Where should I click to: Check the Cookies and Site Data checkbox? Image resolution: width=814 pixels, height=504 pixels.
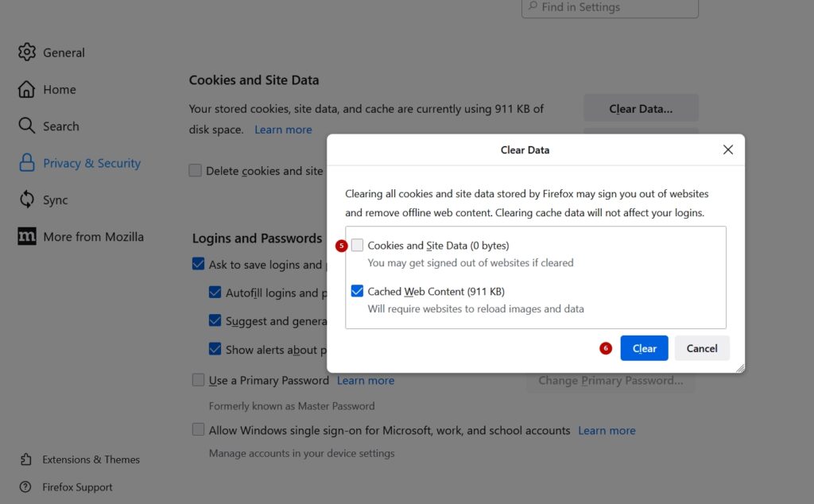click(x=357, y=245)
